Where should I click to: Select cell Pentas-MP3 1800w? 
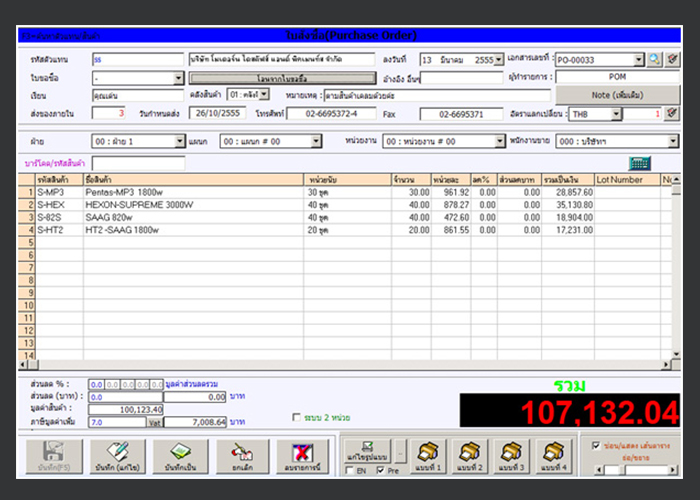[x=193, y=192]
